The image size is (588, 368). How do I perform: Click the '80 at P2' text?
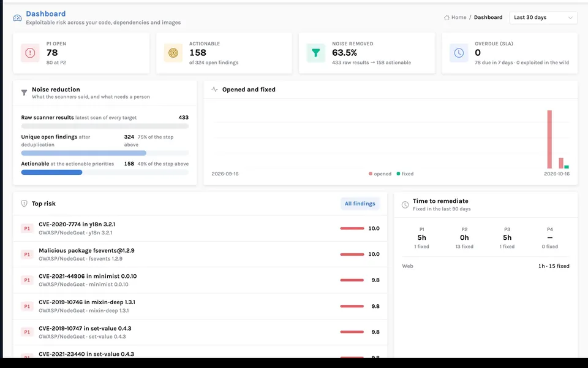tap(56, 63)
